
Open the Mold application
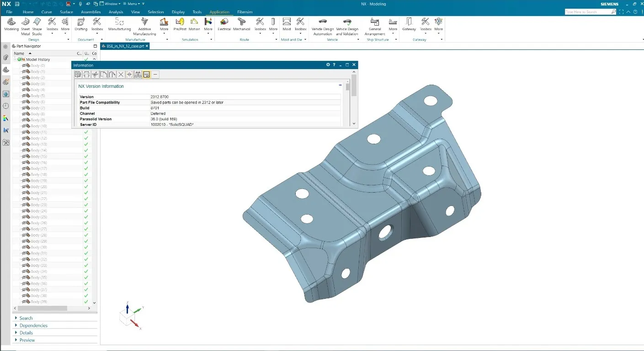(x=287, y=24)
